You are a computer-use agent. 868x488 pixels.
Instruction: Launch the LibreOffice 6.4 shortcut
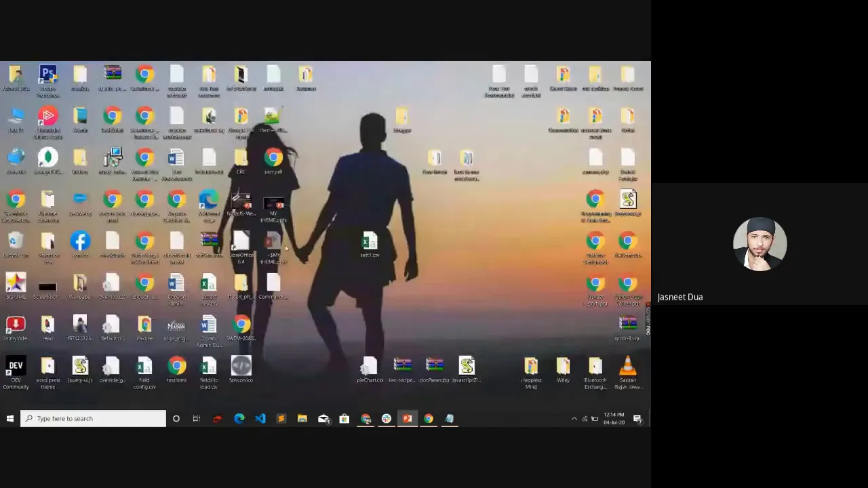point(241,248)
